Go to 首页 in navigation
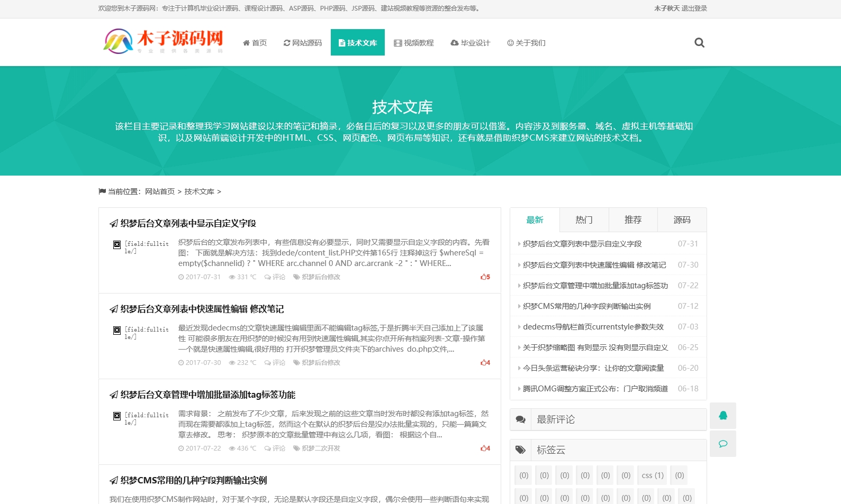The width and height of the screenshot is (841, 504). click(x=255, y=43)
